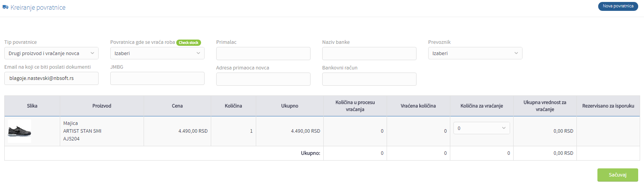Click the Količina column header
Screen dimensions: 644x187
[233, 106]
